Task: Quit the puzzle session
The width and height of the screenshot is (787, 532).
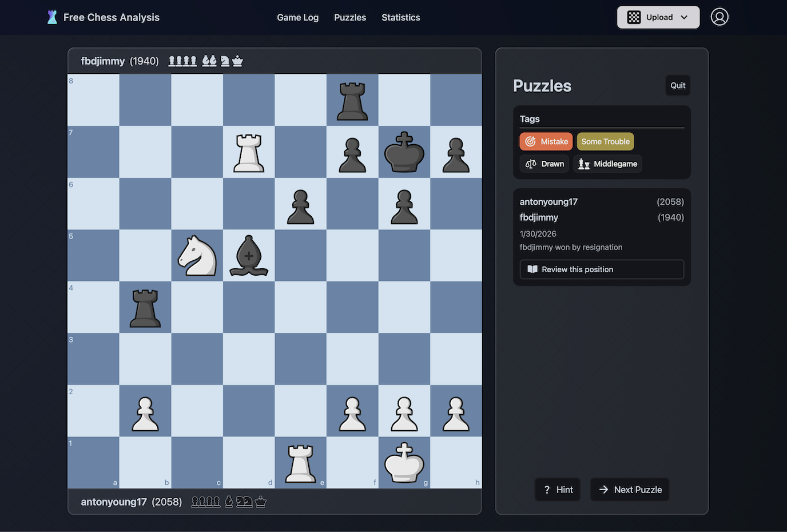Action: pos(678,85)
